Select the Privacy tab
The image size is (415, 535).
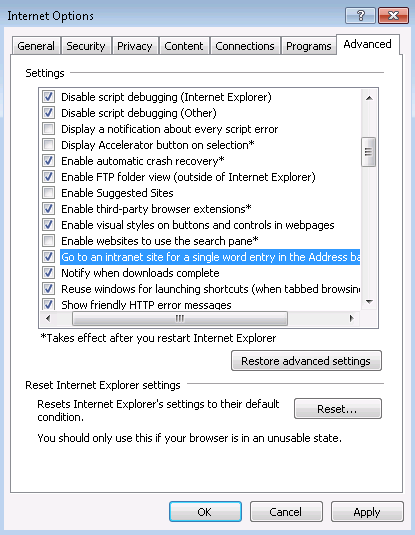(x=135, y=46)
